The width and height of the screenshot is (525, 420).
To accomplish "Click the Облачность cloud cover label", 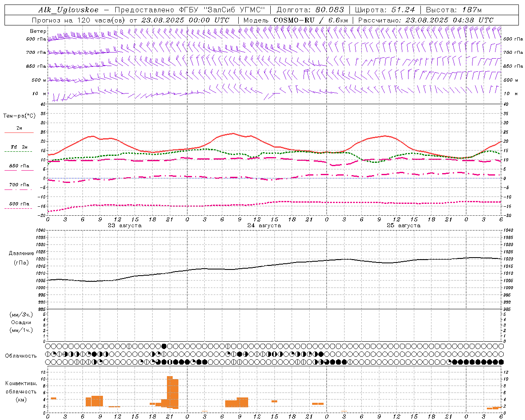I will pyautogui.click(x=21, y=356).
